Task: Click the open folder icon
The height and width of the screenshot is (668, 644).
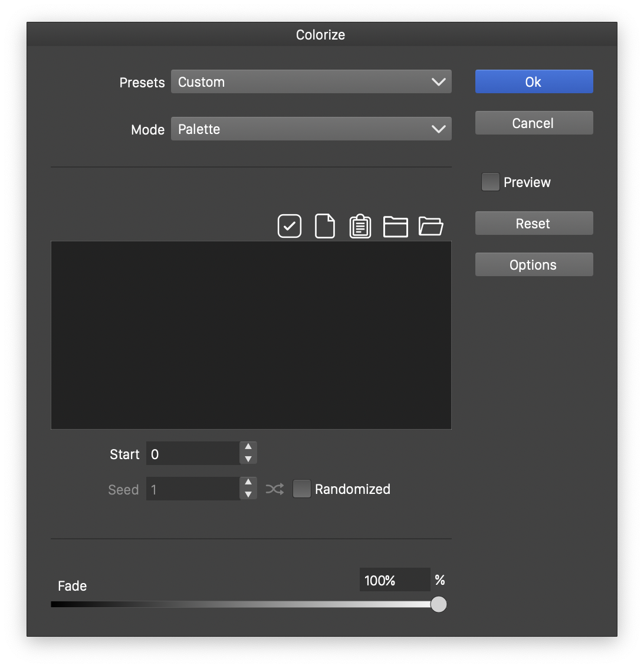Action: click(431, 226)
